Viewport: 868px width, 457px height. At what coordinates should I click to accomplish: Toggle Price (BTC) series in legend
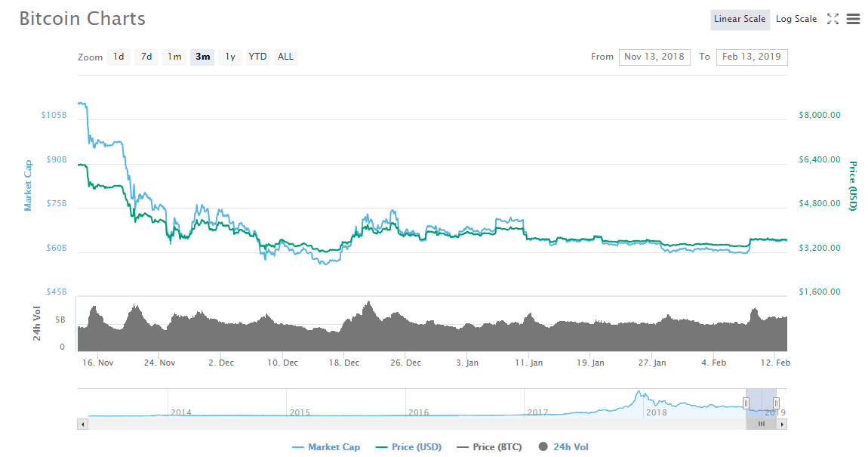click(x=489, y=447)
